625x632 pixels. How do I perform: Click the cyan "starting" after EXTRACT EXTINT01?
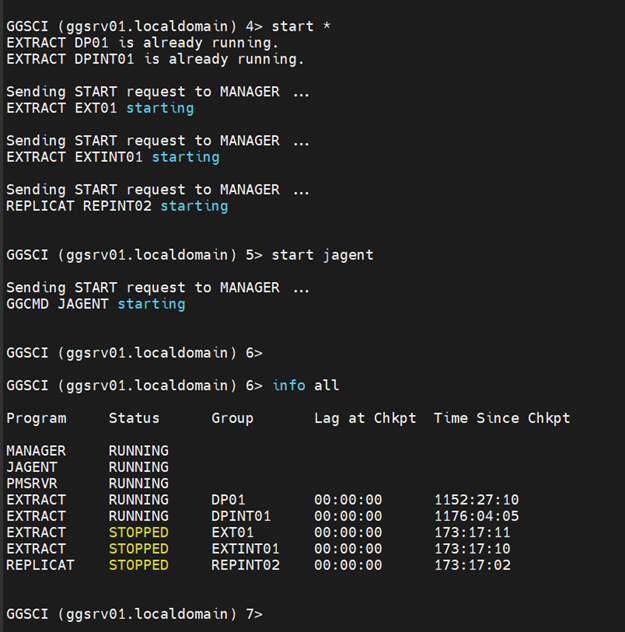[185, 157]
